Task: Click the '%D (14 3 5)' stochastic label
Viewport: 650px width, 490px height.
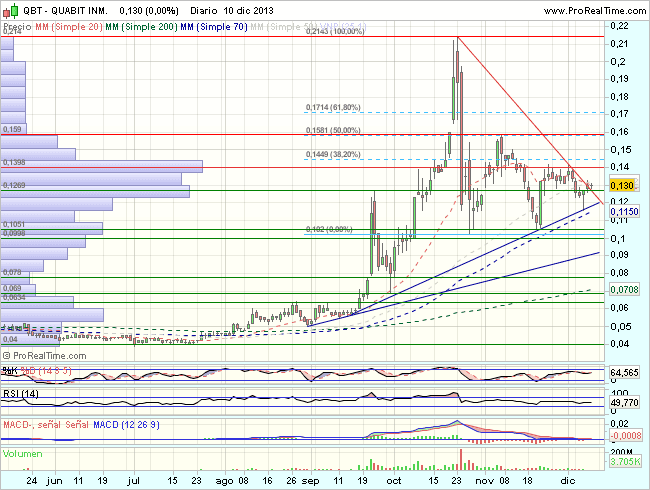Action: (x=46, y=371)
